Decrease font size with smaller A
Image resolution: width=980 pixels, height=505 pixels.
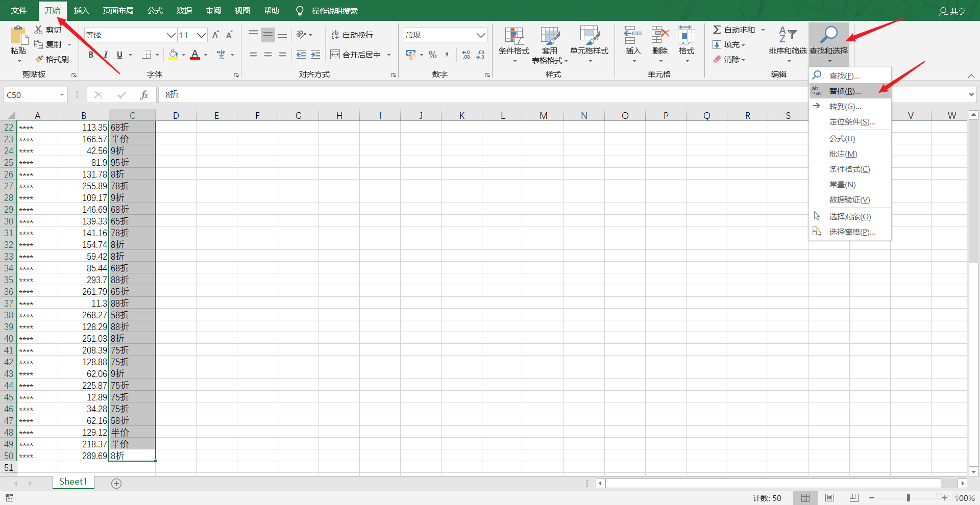point(230,35)
